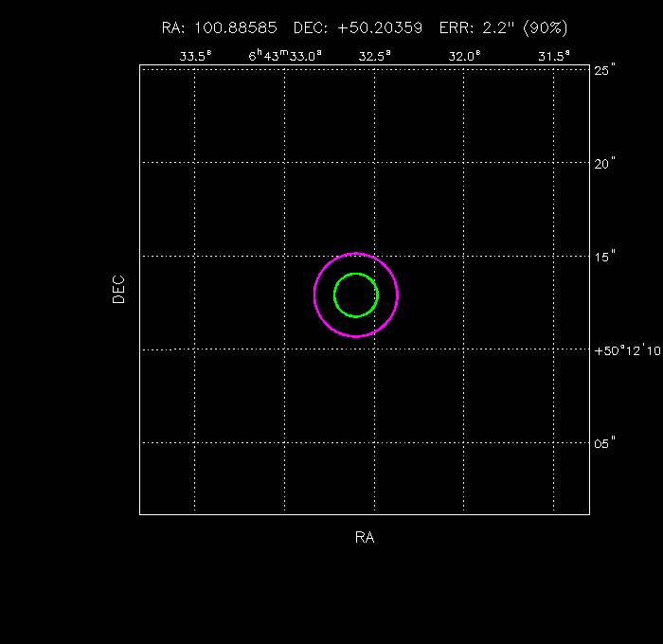The height and width of the screenshot is (644, 663).
Task: Click the 33.5s RA tick label
Action: pos(195,56)
